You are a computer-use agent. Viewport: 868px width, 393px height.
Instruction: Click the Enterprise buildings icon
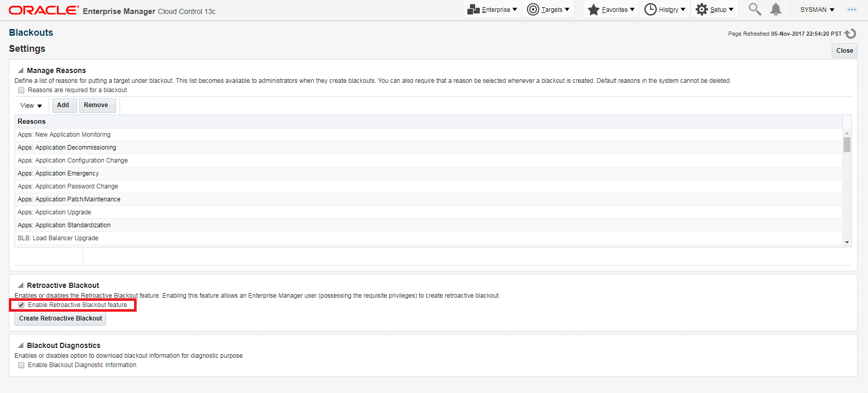(x=473, y=9)
